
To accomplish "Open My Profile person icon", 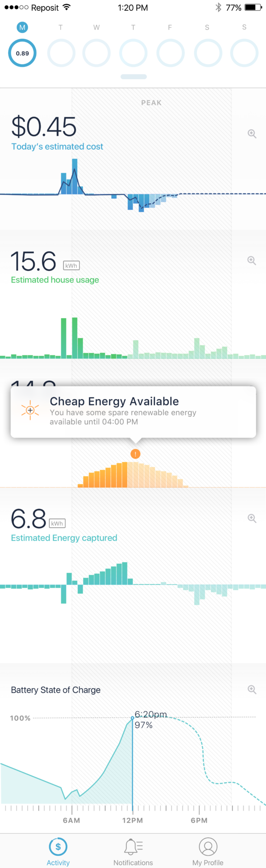I will 208,846.
